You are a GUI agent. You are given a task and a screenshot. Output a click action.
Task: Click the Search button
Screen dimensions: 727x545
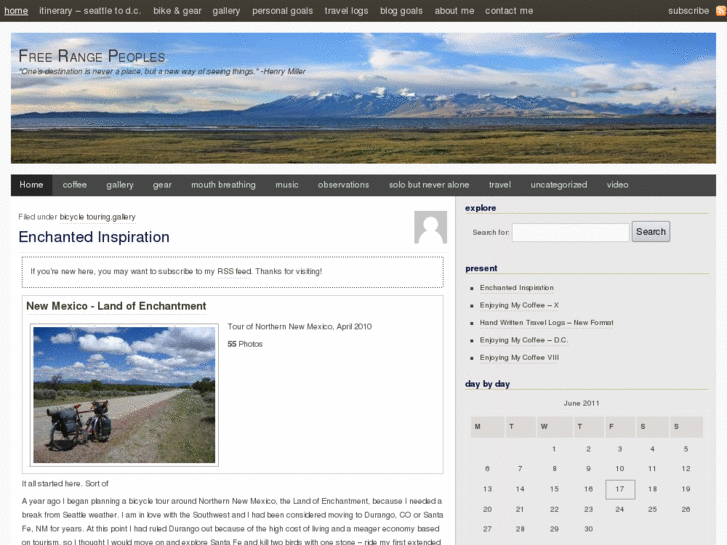650,231
